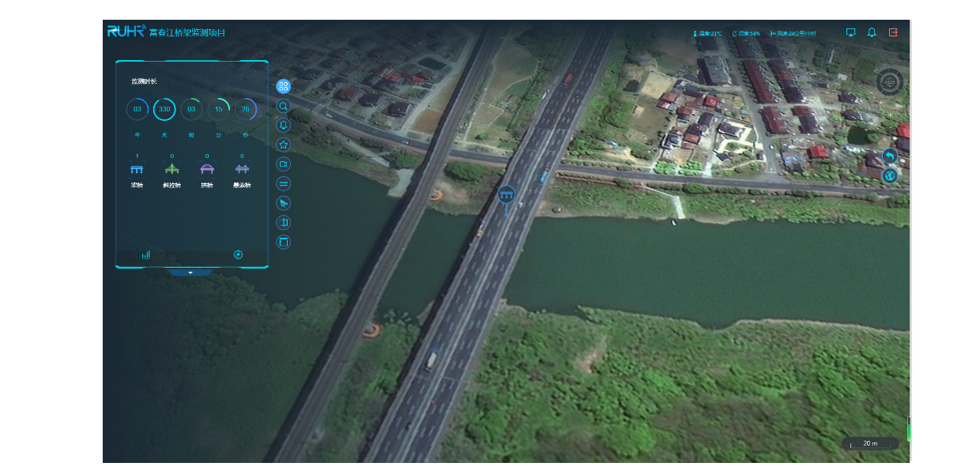
Task: Click the grid dashboard icon in the side toolbar
Action: 283,86
